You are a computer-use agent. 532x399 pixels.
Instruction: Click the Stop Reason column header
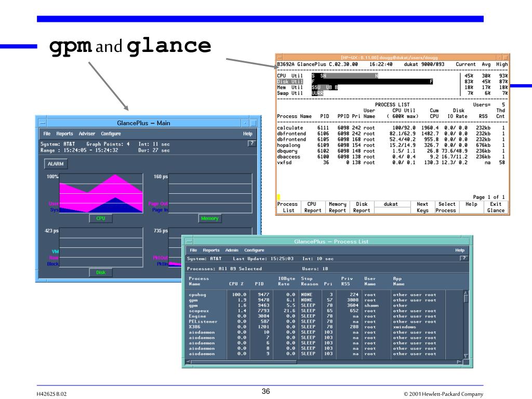coord(310,281)
